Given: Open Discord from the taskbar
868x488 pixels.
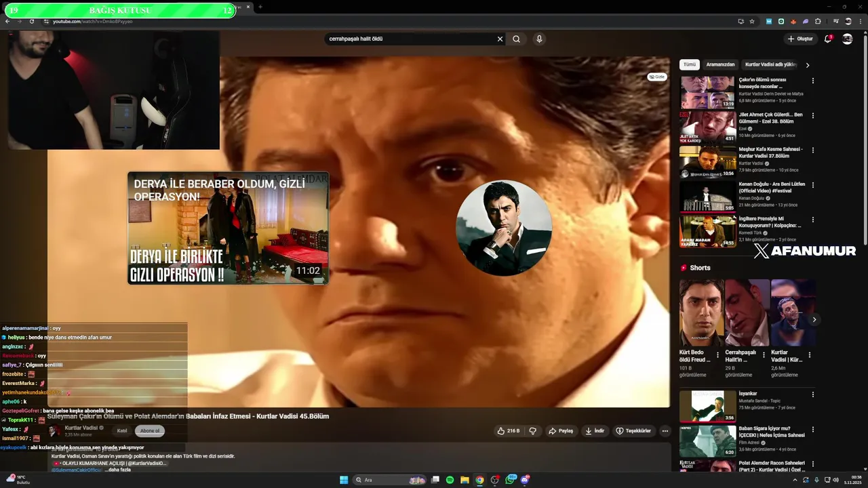Looking at the screenshot, I should (525, 480).
